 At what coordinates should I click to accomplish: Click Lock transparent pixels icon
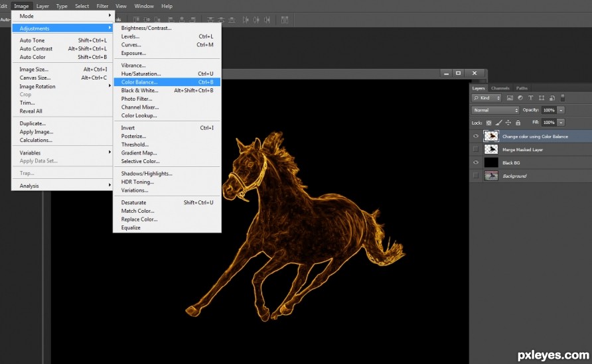[489, 123]
